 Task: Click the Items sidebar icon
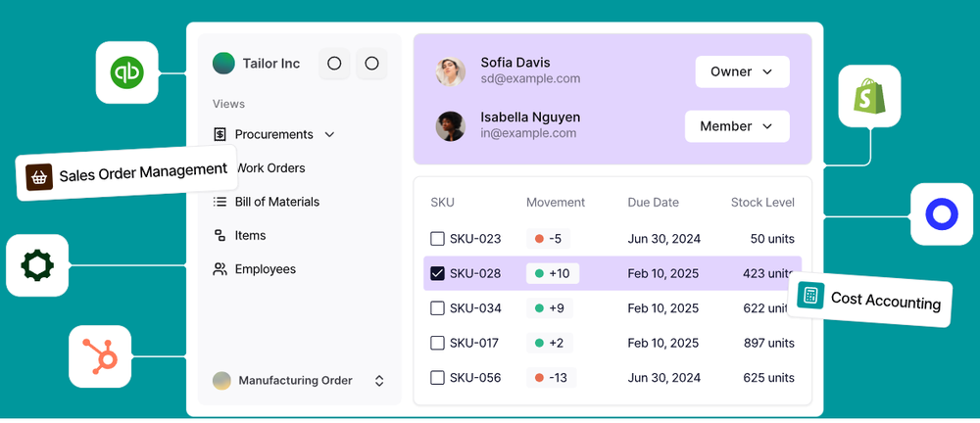(220, 236)
